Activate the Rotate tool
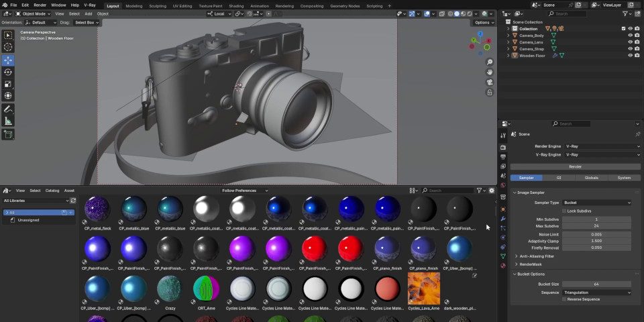 coord(8,72)
